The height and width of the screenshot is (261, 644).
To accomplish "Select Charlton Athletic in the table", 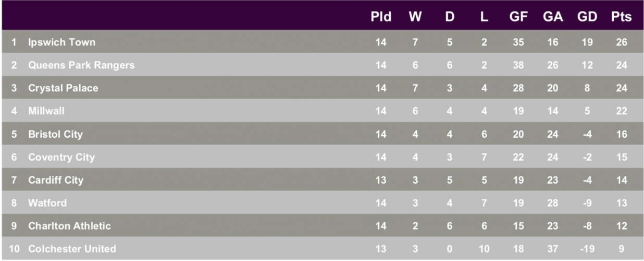I will 69,226.
